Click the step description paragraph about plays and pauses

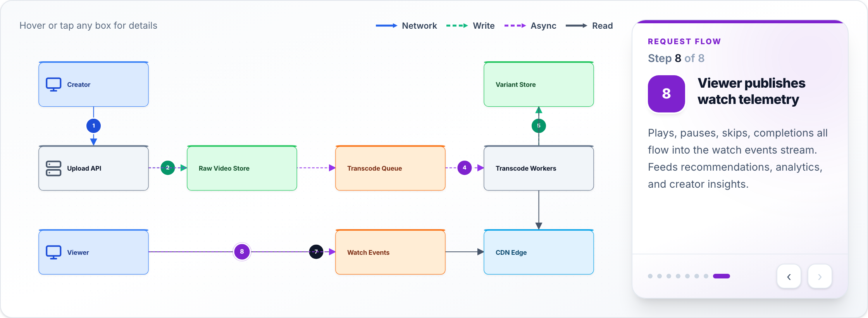pyautogui.click(x=738, y=158)
